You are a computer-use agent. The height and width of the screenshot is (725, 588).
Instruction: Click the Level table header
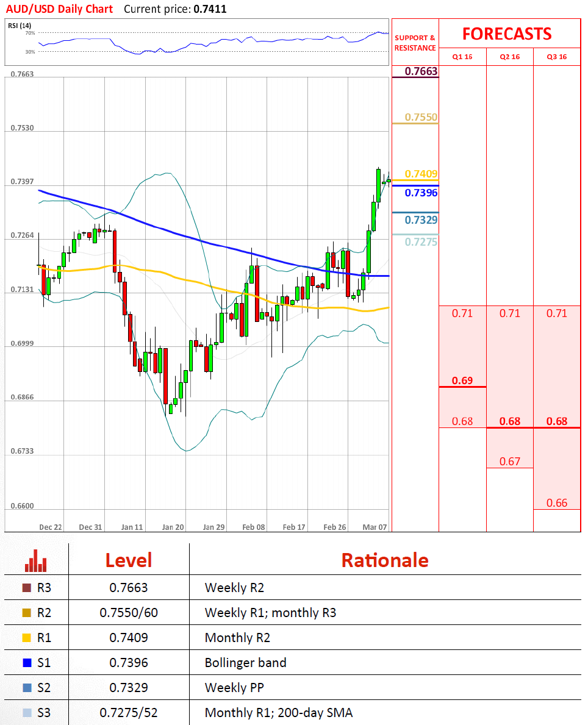(129, 560)
